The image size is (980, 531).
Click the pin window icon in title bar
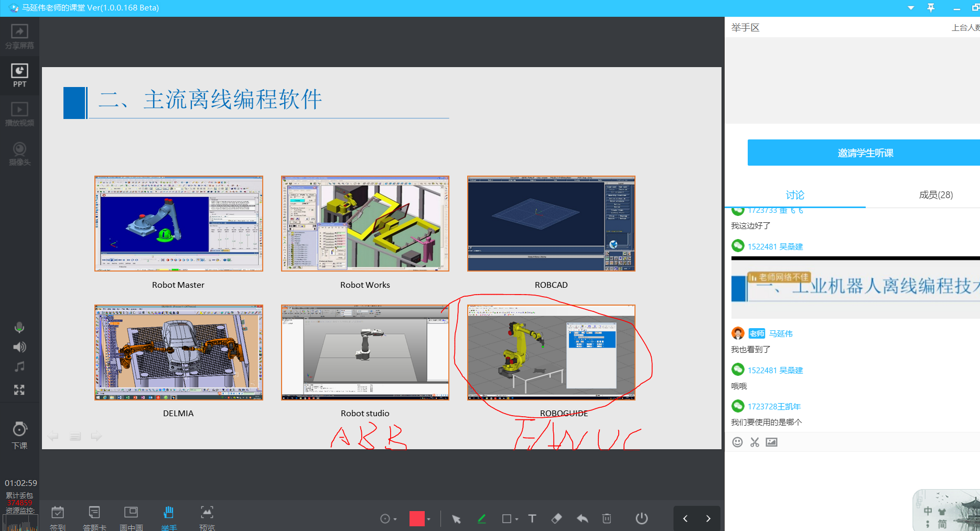[931, 7]
